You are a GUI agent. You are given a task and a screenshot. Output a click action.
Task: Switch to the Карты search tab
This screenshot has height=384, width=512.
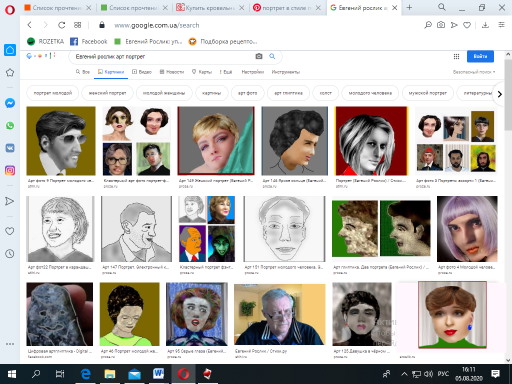202,72
